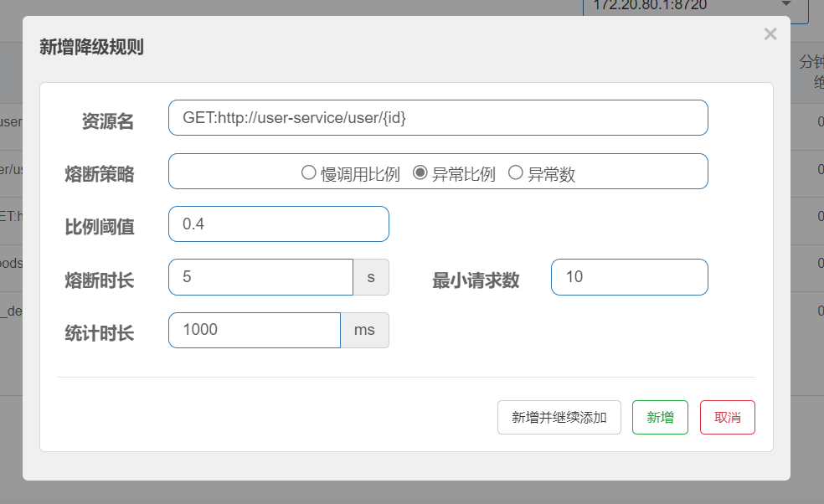Click the green 新增 button
The image size is (824, 504).
[x=660, y=418]
